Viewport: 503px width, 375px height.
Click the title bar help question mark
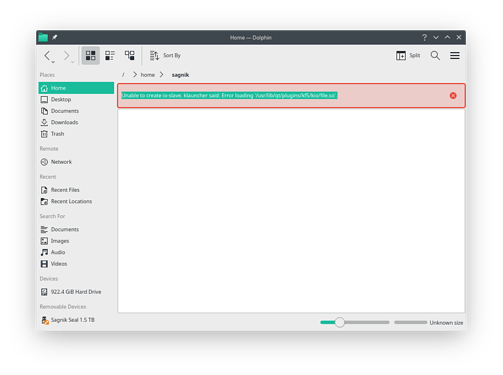pyautogui.click(x=424, y=37)
